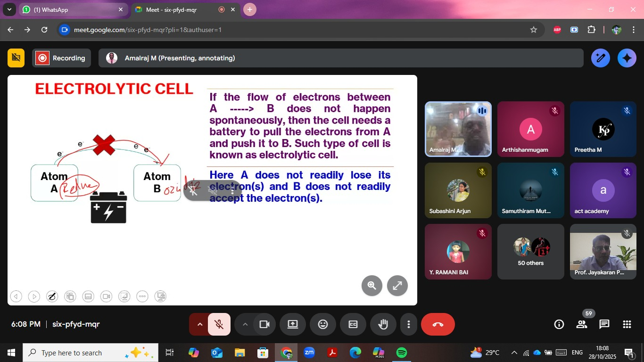Expand video settings arrow
644x362 pixels.
245,324
